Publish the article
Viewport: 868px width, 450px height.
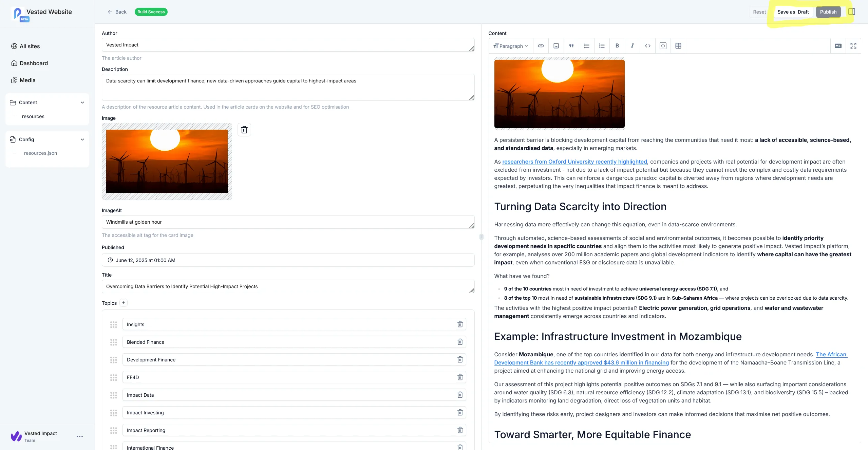tap(828, 12)
